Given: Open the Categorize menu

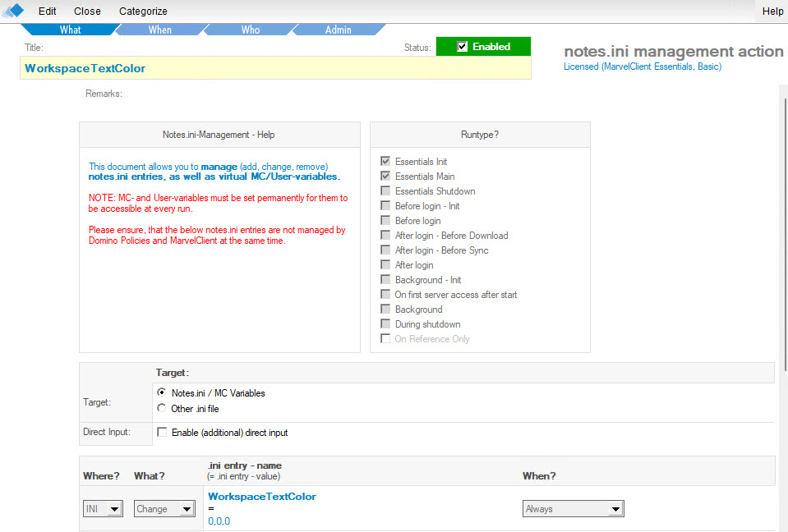Looking at the screenshot, I should (x=143, y=11).
